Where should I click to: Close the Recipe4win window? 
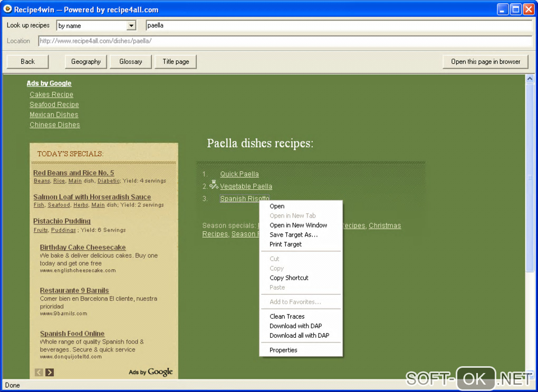[x=529, y=9]
